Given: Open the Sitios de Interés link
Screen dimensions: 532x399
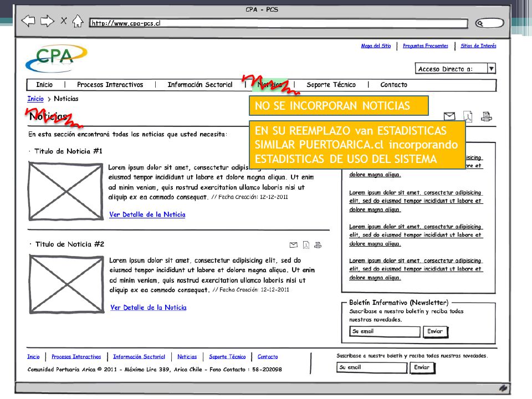Looking at the screenshot, I should click(x=478, y=46).
